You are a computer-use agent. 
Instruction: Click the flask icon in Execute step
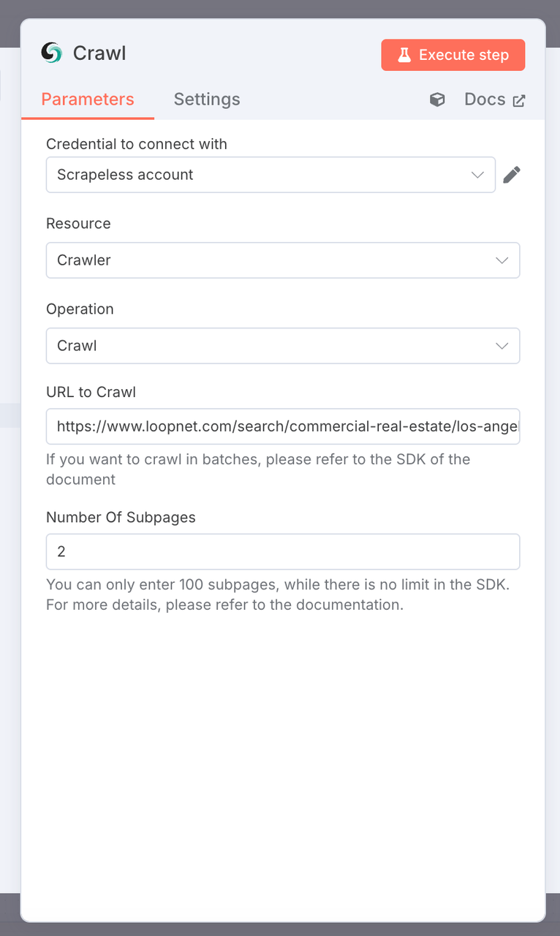(404, 55)
